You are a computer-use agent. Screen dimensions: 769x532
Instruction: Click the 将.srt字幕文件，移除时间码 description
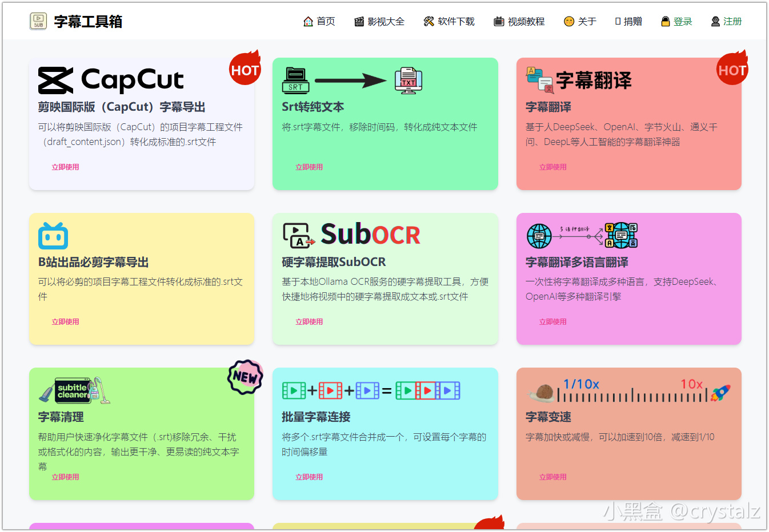click(x=380, y=127)
